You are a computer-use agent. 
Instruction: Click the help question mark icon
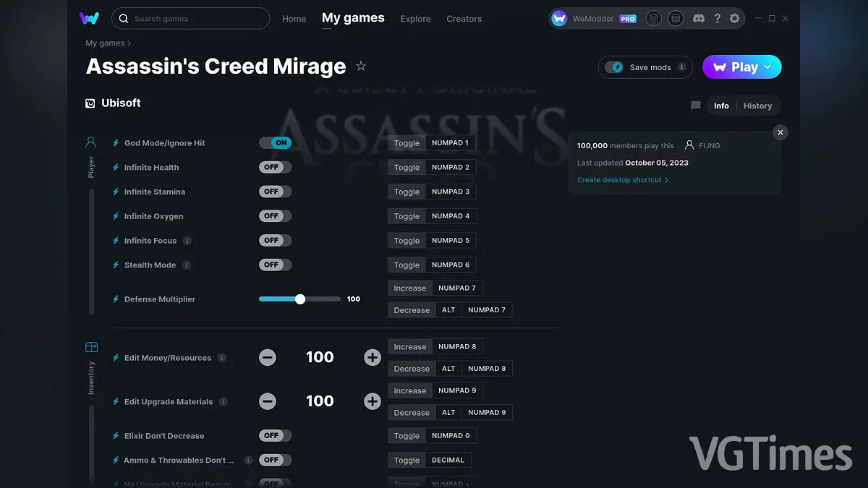pos(717,18)
